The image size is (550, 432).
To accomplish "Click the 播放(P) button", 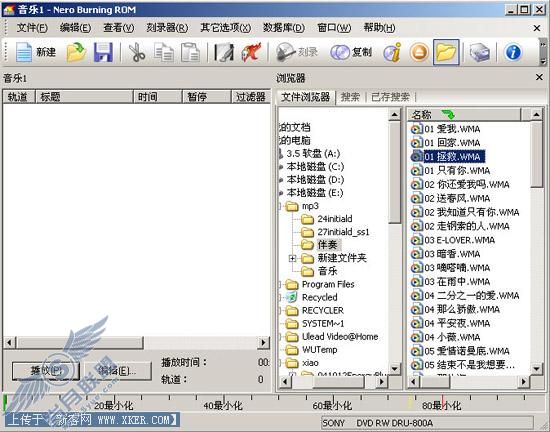I will click(x=46, y=371).
